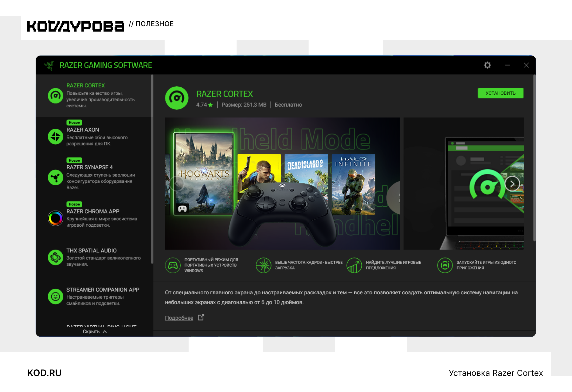Open external link icon beside Подробнее
The height and width of the screenshot is (392, 572).
[201, 317]
